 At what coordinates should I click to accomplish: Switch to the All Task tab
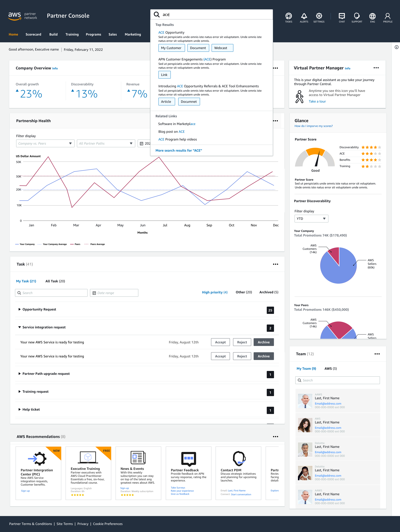click(x=55, y=281)
